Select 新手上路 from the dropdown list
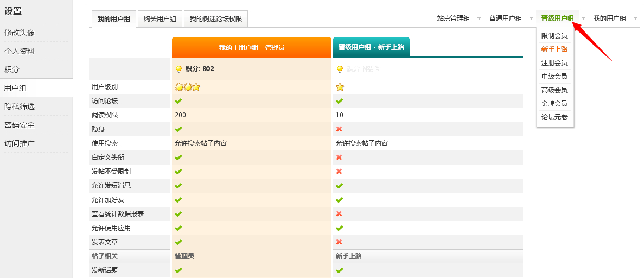The width and height of the screenshot is (644, 278). point(554,49)
